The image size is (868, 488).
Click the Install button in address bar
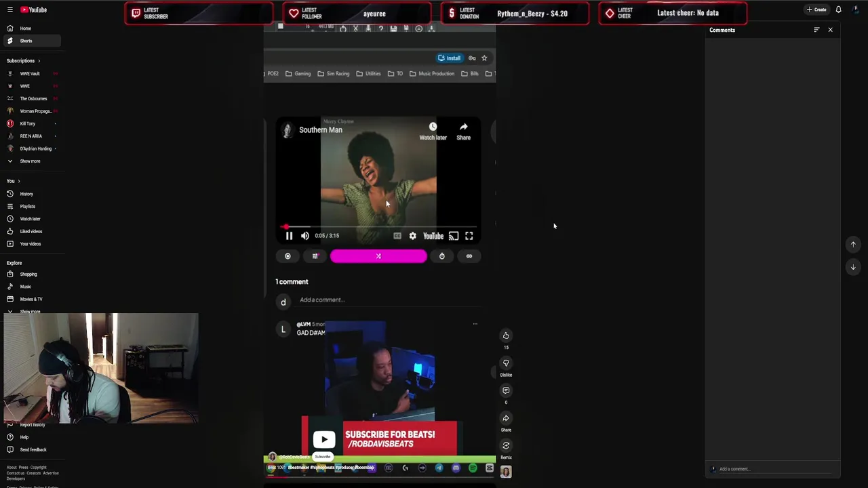click(449, 58)
